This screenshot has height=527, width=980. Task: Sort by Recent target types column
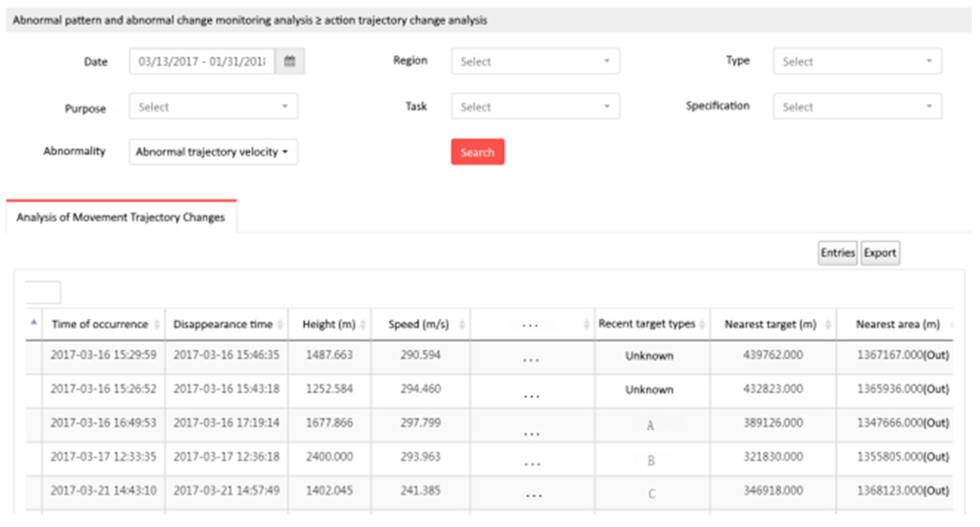pos(647,324)
